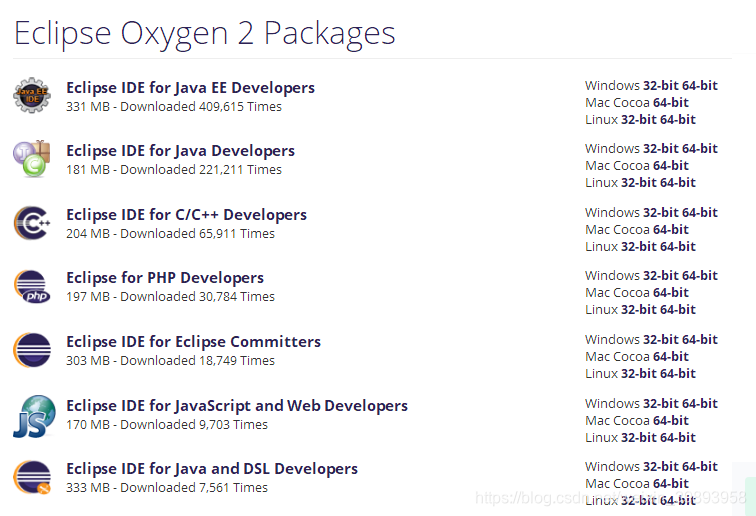Select the text '303 MB - Downloaded 18,749 Times'
The image size is (756, 516).
pos(170,361)
